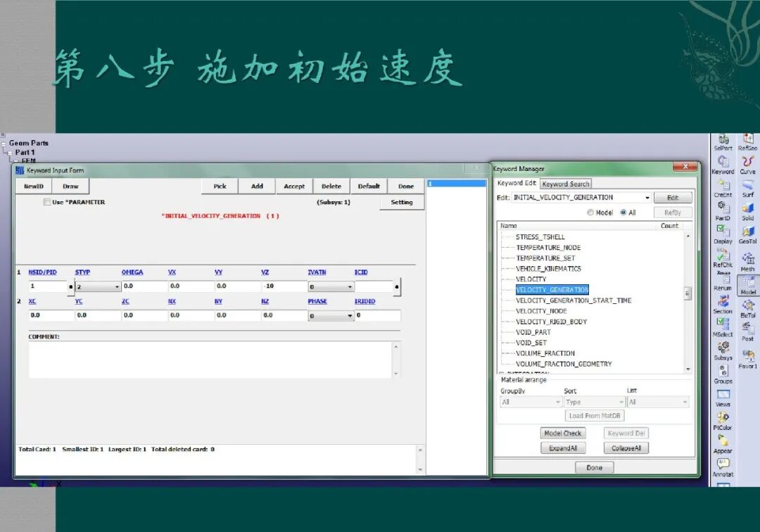Open the Groups tool icon
Image resolution: width=760 pixels, height=532 pixels.
(723, 374)
